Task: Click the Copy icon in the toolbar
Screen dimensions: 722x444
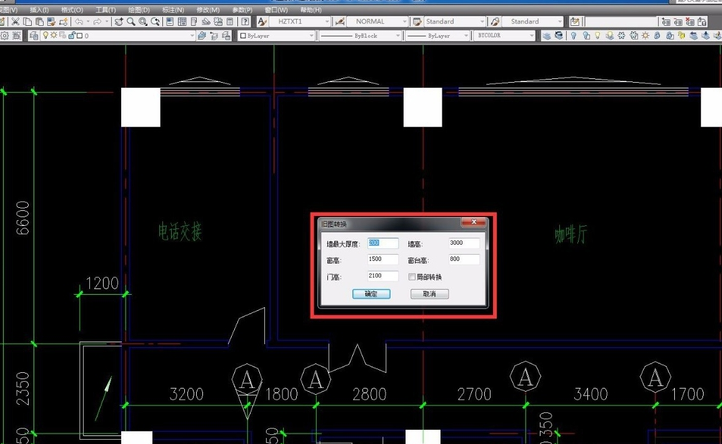Action: tap(28, 22)
